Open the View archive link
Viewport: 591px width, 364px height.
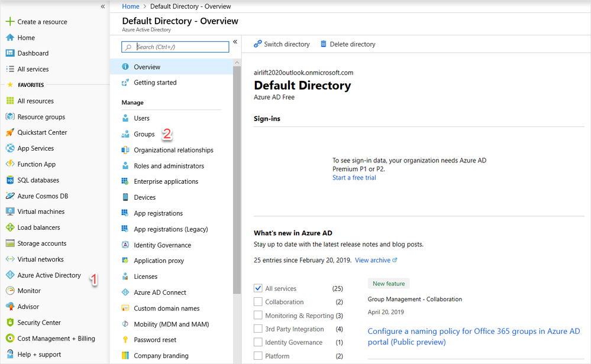[376, 260]
